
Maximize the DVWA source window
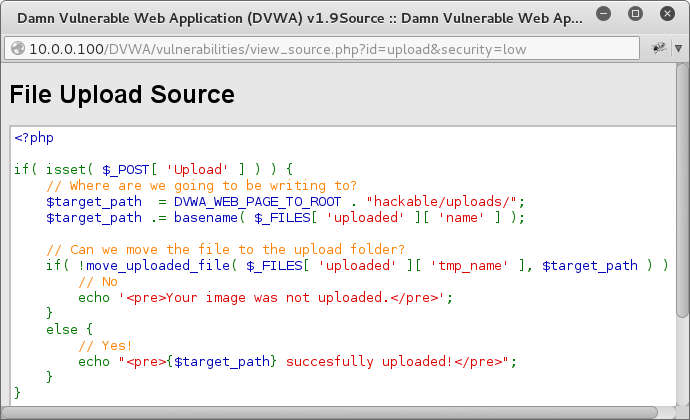tap(635, 14)
